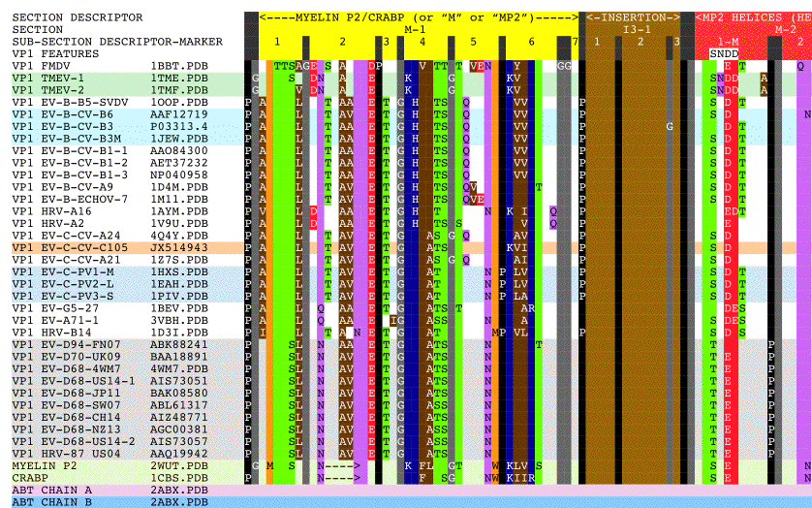
Task: Select accession ABL61317
Action: pos(179,404)
